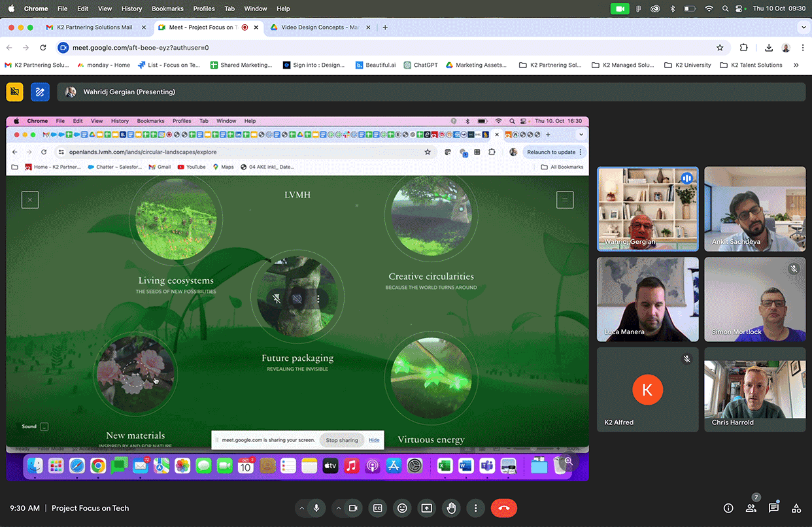Open Spotlight search in the menu bar
The image size is (812, 527).
coord(725,8)
